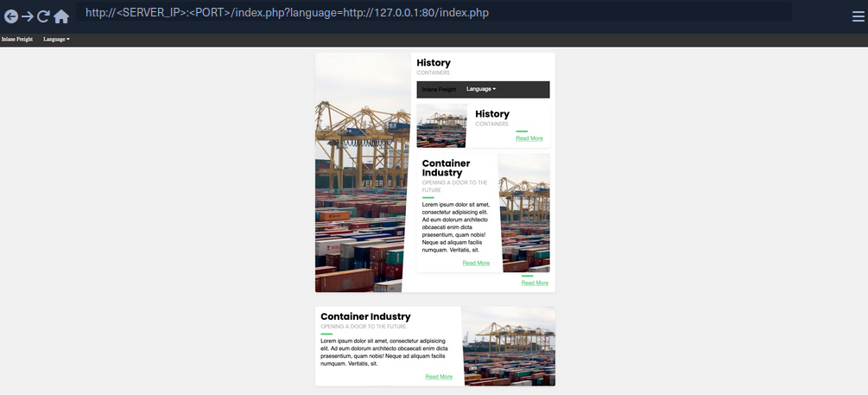The height and width of the screenshot is (395, 868).
Task: Click the Container Industry heading in the bottom card
Action: [365, 316]
